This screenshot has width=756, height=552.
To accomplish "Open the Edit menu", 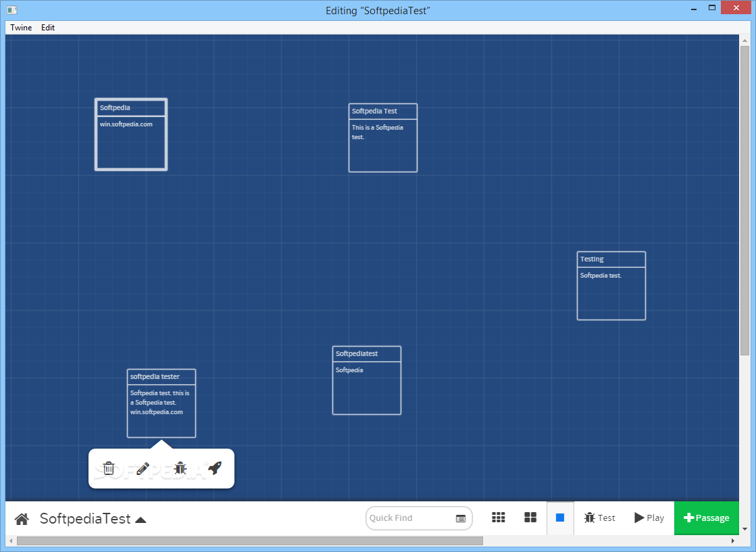I will click(x=48, y=28).
